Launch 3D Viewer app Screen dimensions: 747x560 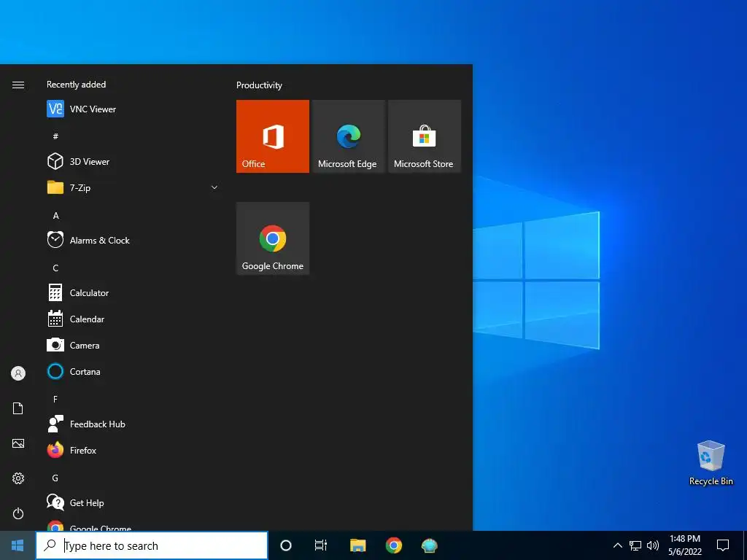pos(131,161)
